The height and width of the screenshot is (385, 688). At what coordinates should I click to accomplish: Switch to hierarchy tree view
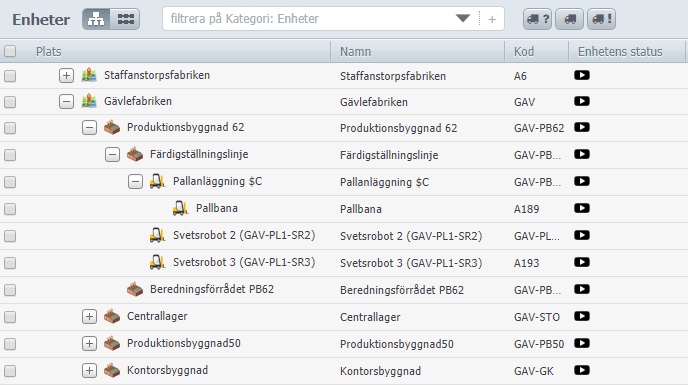(x=96, y=19)
